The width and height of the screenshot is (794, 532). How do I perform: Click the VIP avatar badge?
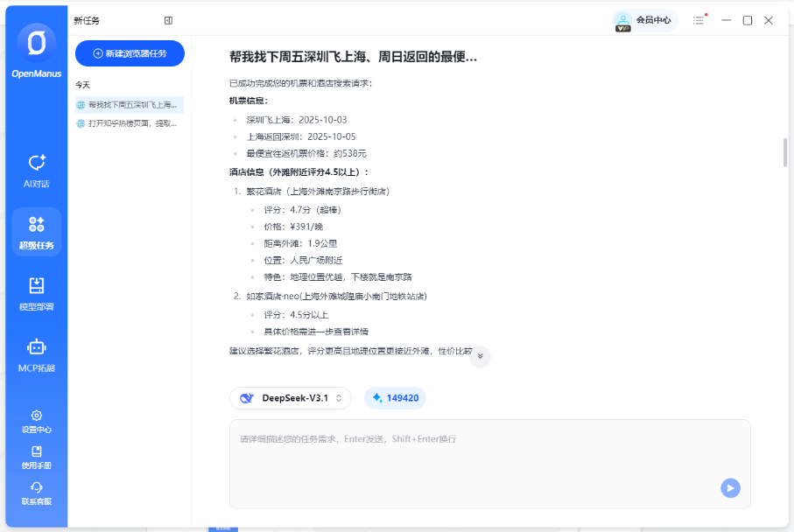point(623,19)
